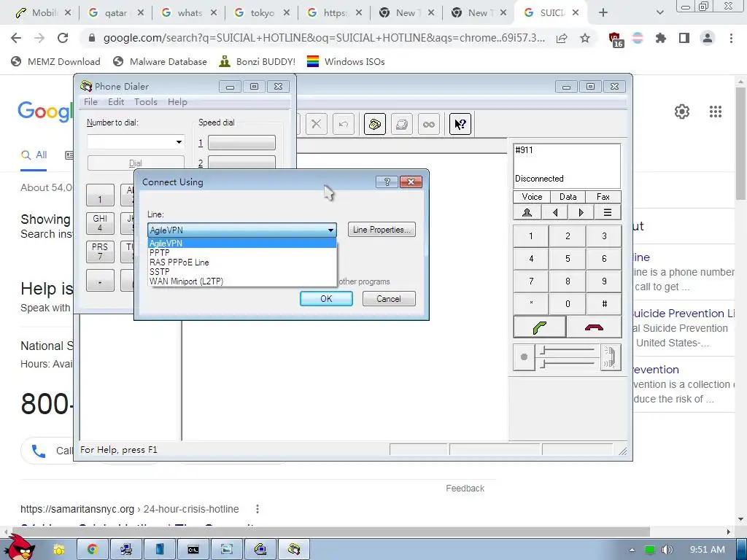Click Speed dial button 1
747x560 pixels.
(x=241, y=142)
